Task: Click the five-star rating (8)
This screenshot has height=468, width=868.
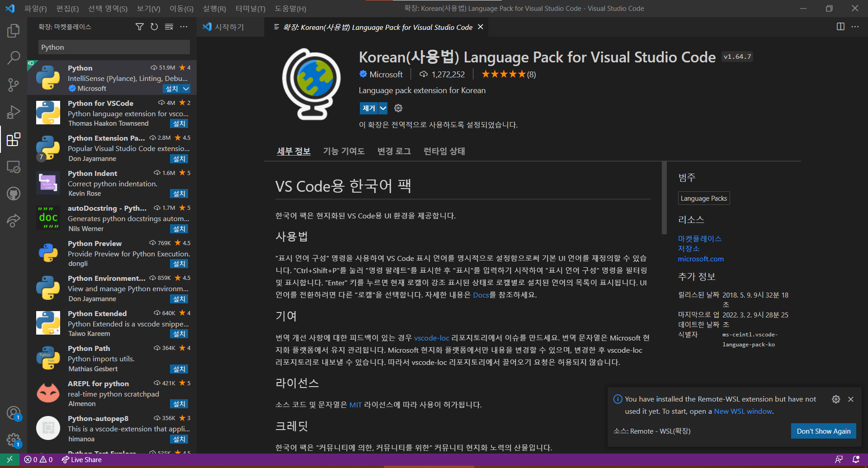Action: pyautogui.click(x=509, y=75)
